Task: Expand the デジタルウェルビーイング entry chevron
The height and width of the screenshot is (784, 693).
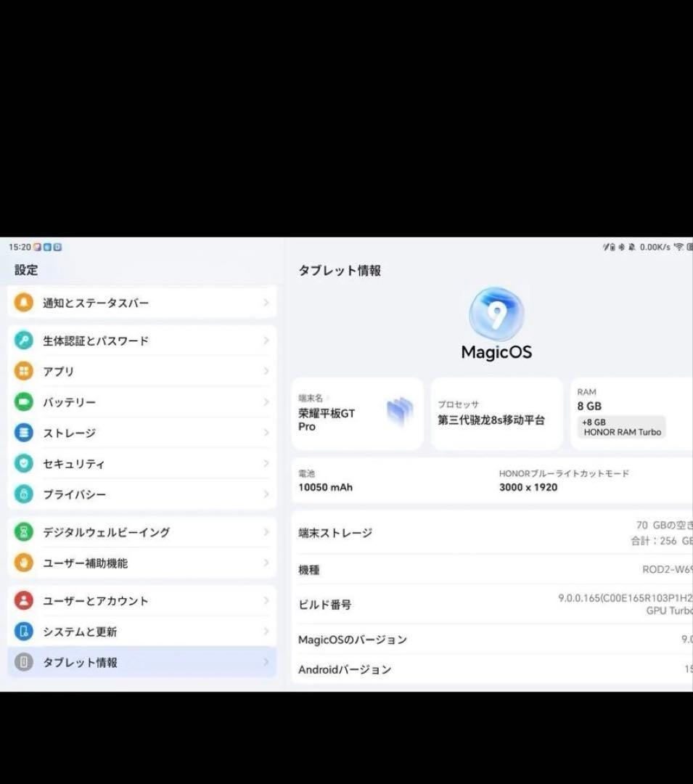Action: click(268, 532)
